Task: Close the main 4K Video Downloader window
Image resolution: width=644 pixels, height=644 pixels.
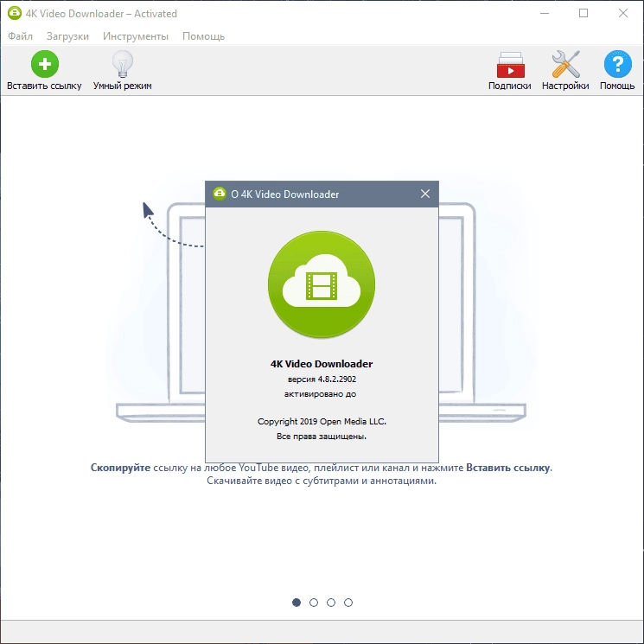Action: [623, 13]
